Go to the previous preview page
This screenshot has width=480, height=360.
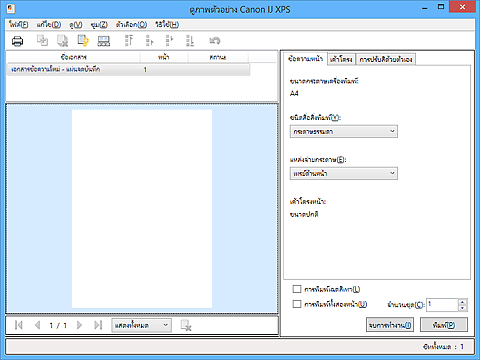(37, 325)
